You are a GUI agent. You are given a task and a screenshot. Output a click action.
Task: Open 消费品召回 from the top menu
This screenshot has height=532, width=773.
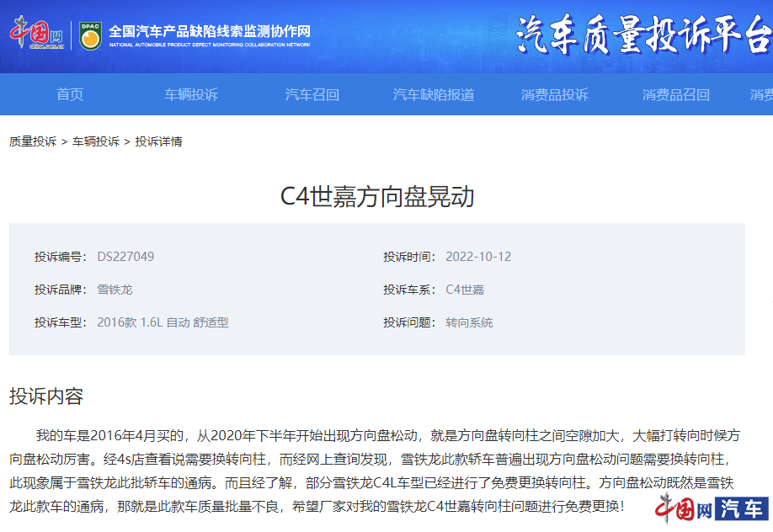tap(678, 94)
